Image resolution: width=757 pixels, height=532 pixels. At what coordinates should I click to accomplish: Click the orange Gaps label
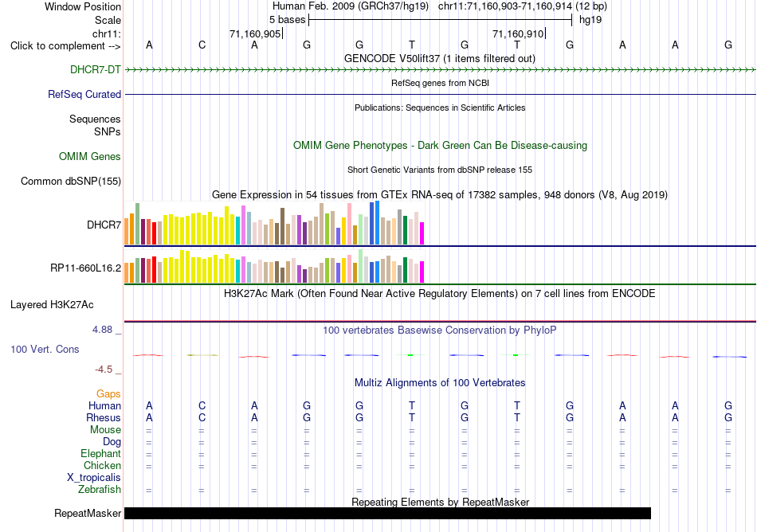point(108,393)
